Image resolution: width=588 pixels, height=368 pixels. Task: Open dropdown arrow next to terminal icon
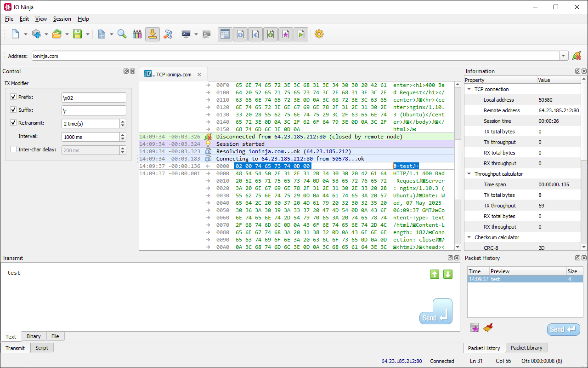coord(196,34)
